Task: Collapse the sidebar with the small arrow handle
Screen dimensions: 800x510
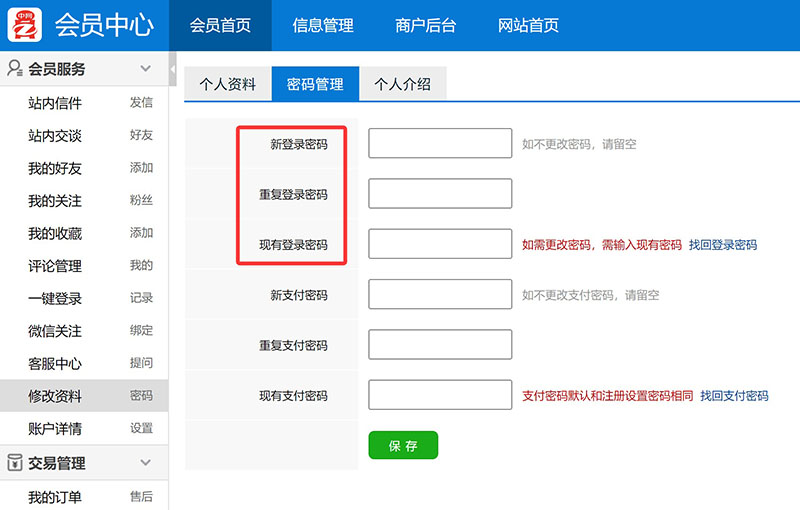Action: (x=173, y=70)
